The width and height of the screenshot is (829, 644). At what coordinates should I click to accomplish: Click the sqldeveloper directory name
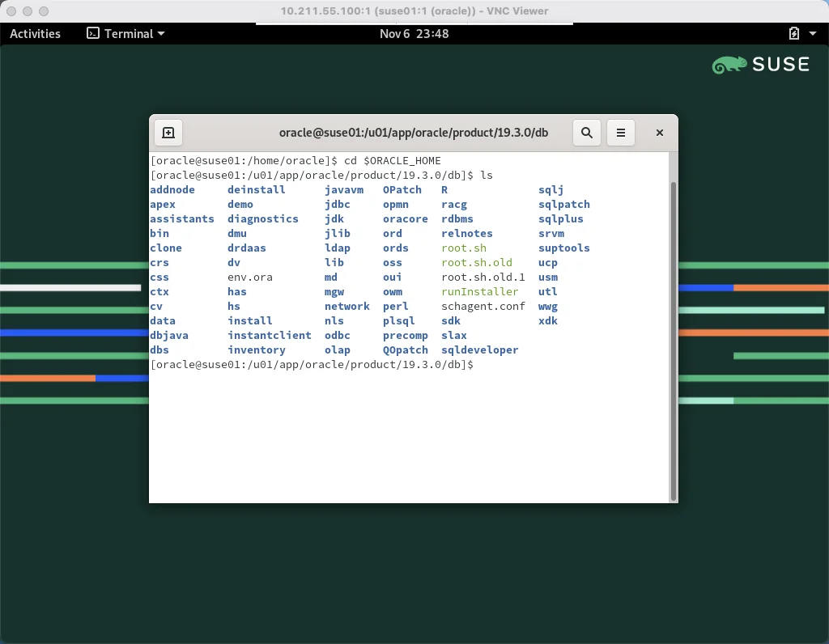point(479,350)
